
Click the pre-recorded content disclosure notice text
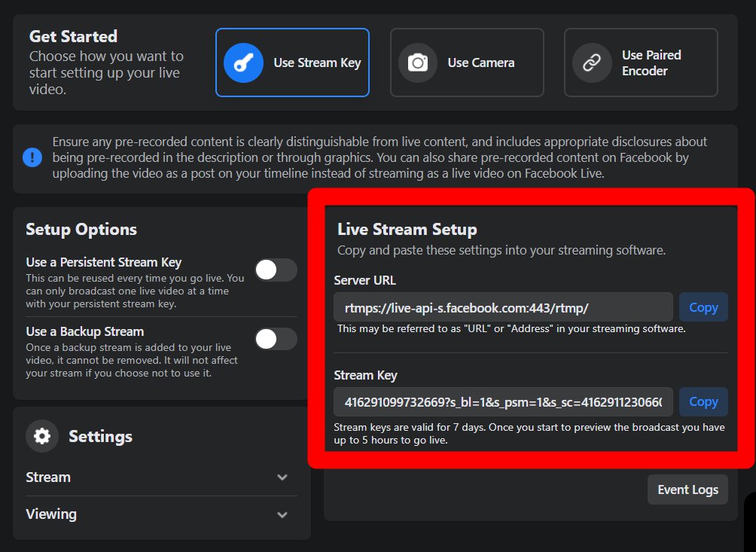380,157
